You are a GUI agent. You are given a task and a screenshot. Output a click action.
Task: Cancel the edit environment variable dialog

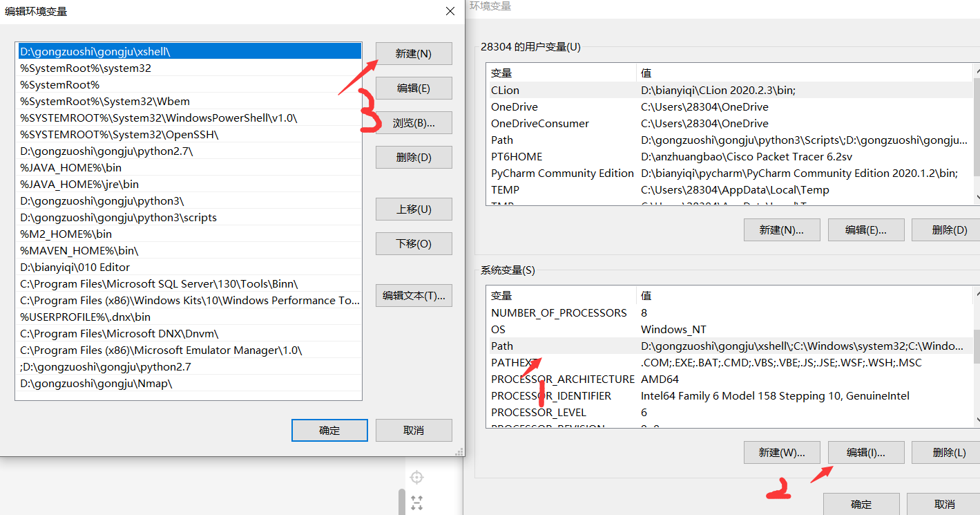click(414, 430)
